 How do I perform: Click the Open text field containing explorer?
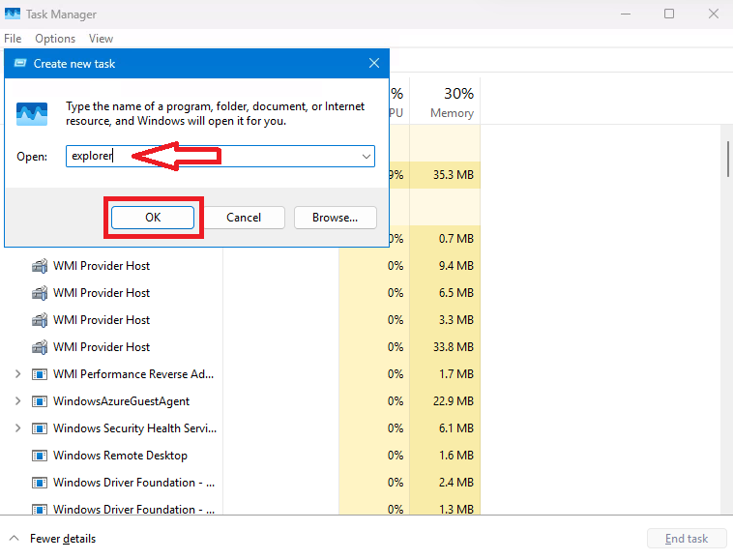(213, 156)
